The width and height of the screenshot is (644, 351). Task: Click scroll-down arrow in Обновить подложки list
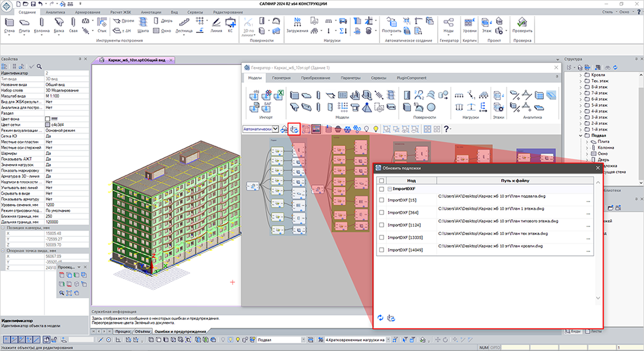(598, 298)
